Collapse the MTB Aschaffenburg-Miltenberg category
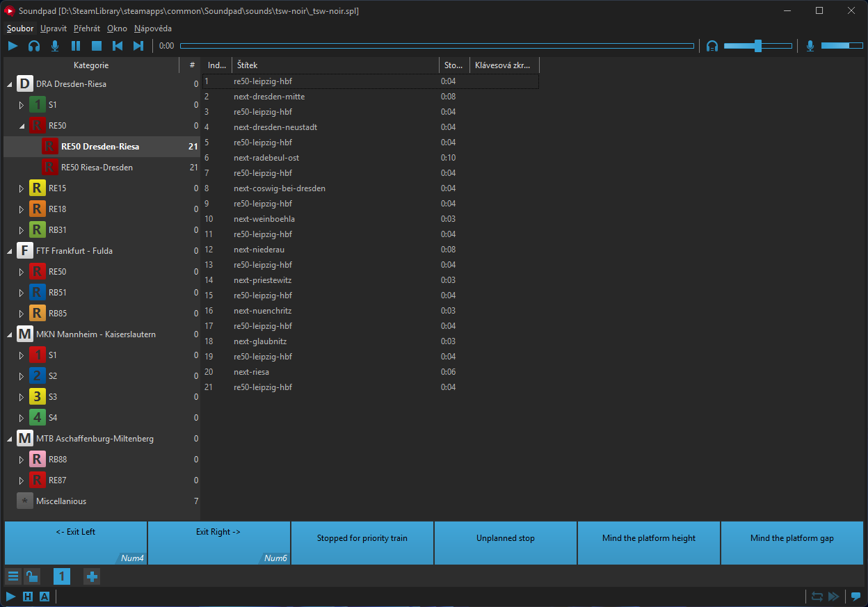This screenshot has height=607, width=868. (x=9, y=439)
